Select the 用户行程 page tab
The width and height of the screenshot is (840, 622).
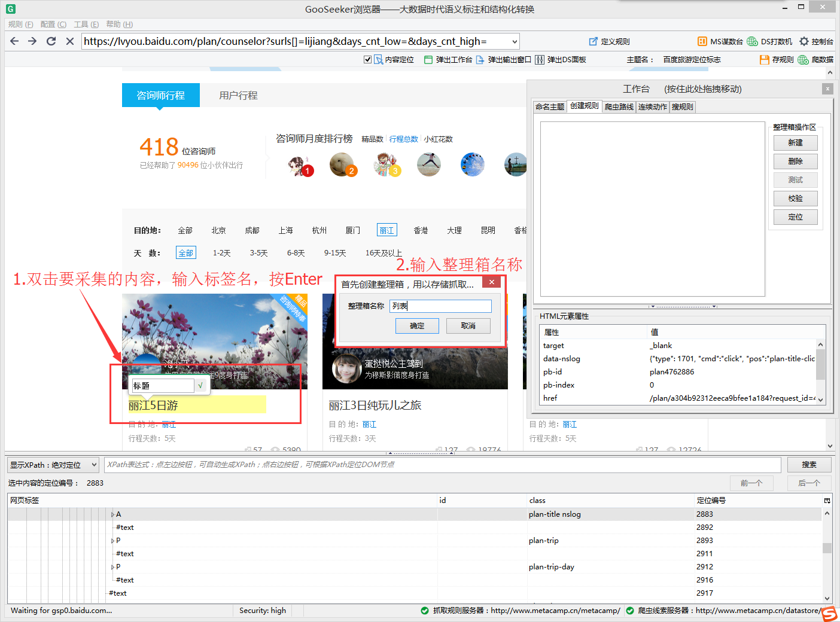pos(238,95)
